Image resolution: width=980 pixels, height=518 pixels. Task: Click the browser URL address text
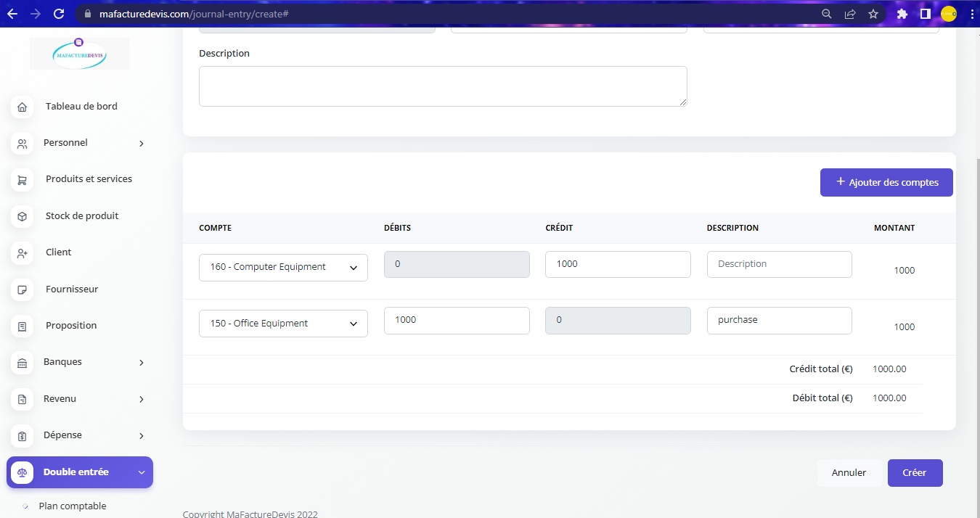point(195,14)
